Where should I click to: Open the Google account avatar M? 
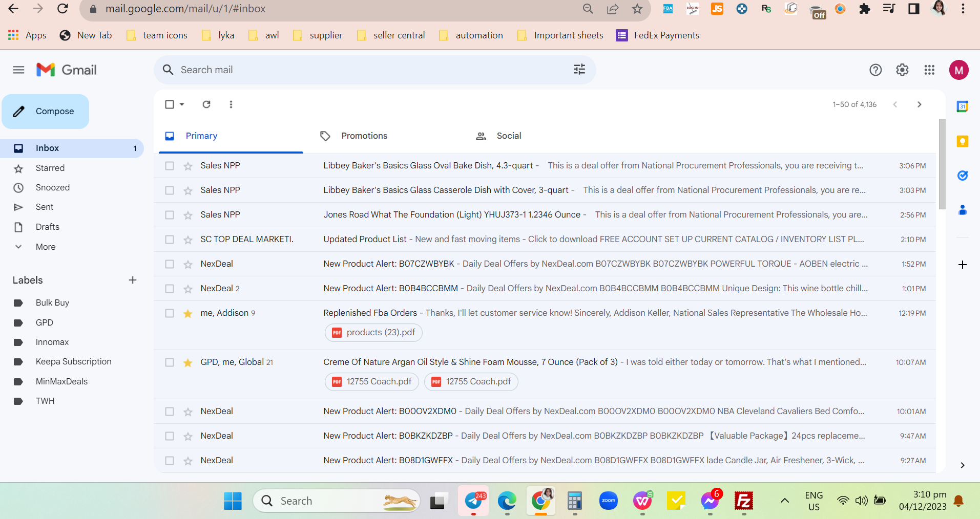(x=958, y=70)
